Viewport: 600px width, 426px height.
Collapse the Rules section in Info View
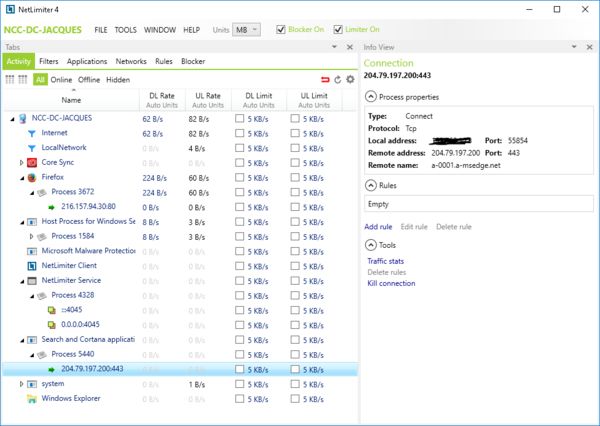[370, 186]
